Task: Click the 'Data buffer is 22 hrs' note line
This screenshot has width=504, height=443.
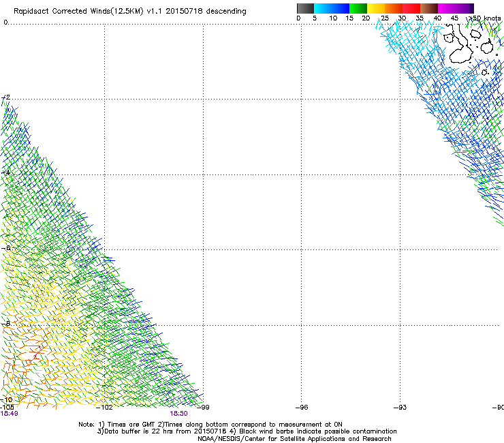Action: pyautogui.click(x=247, y=431)
